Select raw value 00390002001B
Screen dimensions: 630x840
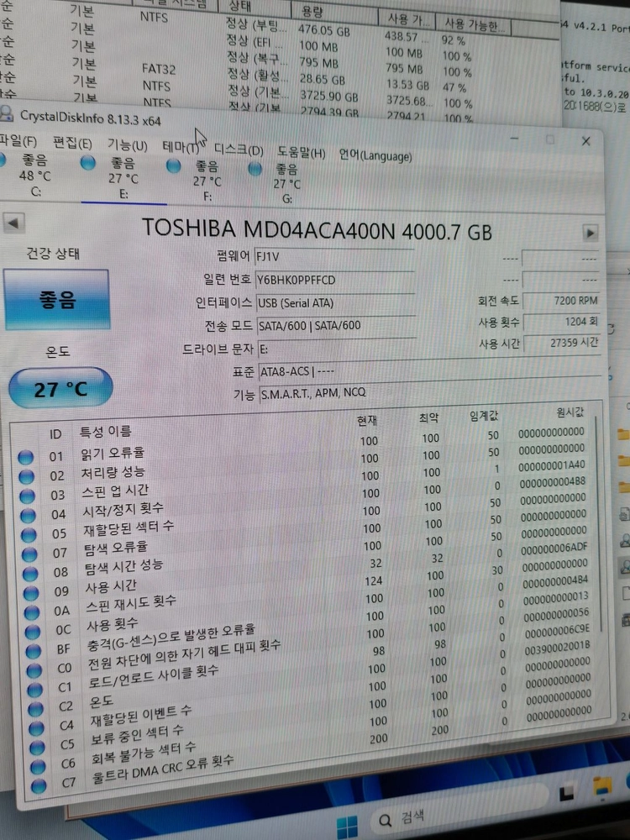(557, 647)
